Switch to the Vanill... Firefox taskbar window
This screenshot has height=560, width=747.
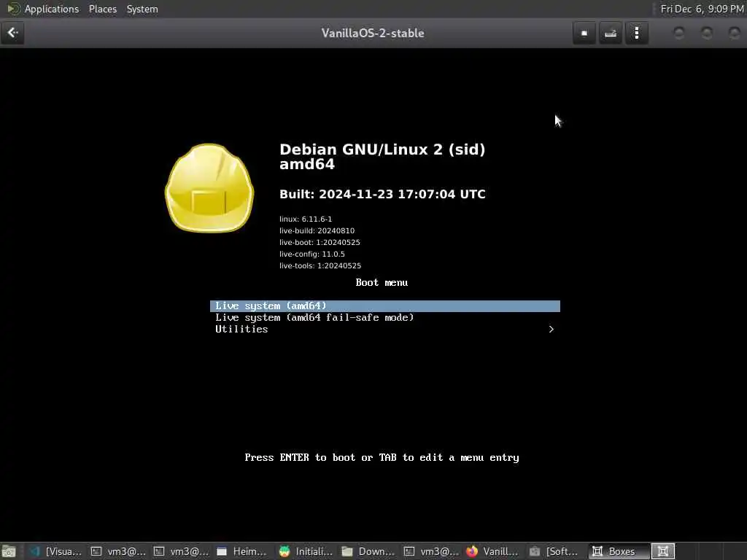pyautogui.click(x=492, y=551)
